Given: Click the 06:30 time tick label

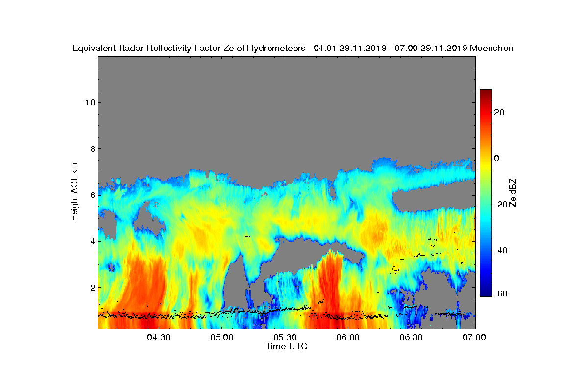Looking at the screenshot, I should point(412,337).
